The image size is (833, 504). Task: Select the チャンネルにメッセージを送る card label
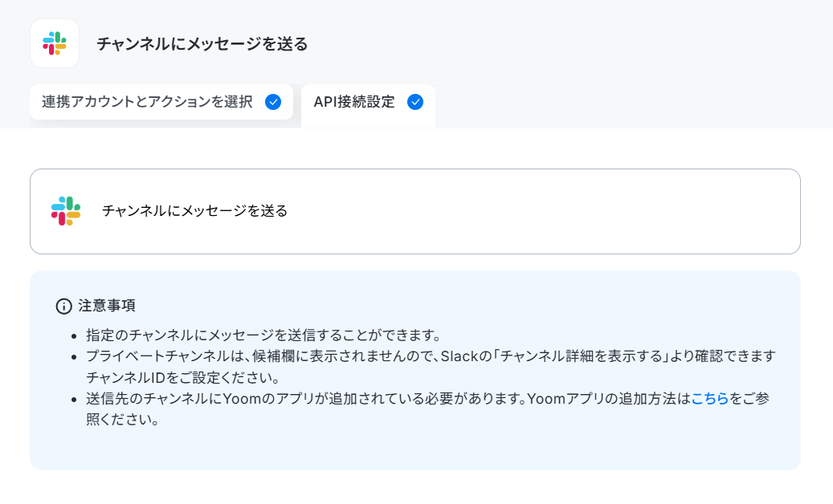coord(194,211)
